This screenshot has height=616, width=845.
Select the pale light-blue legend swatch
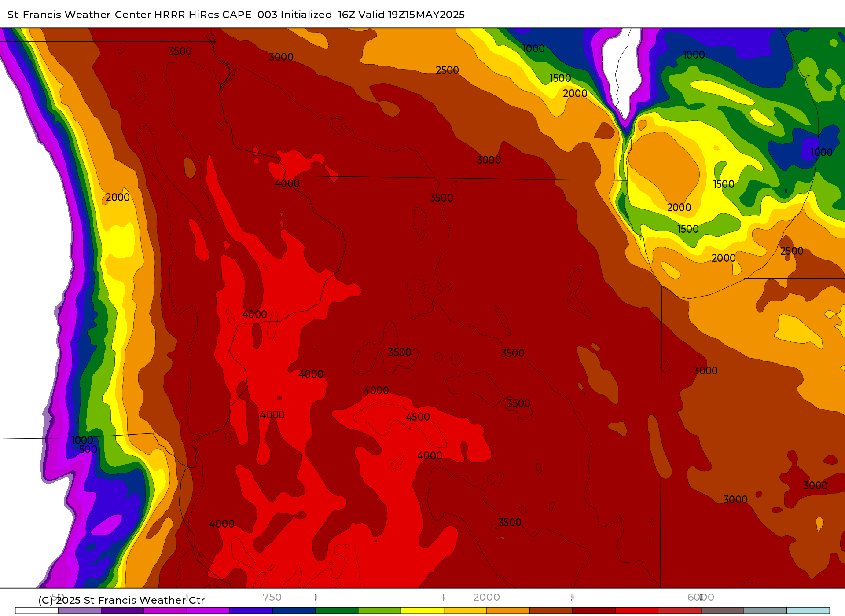(808, 610)
